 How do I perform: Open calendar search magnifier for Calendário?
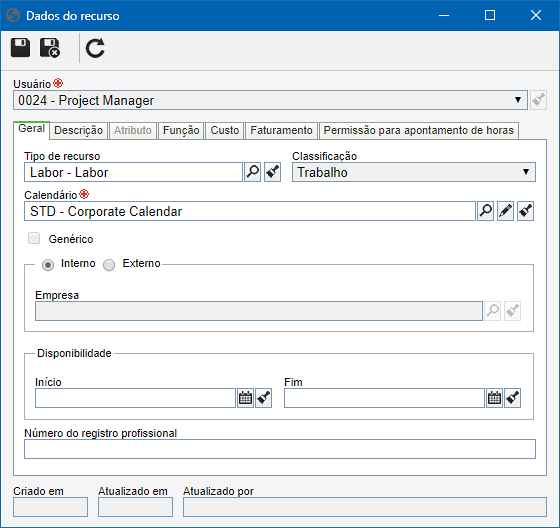pyautogui.click(x=486, y=211)
